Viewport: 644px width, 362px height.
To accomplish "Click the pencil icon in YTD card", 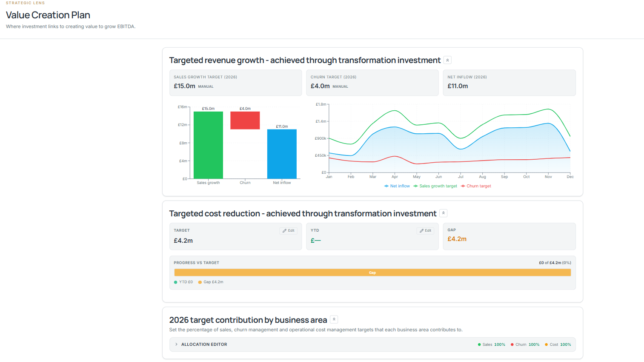I will coord(421,231).
